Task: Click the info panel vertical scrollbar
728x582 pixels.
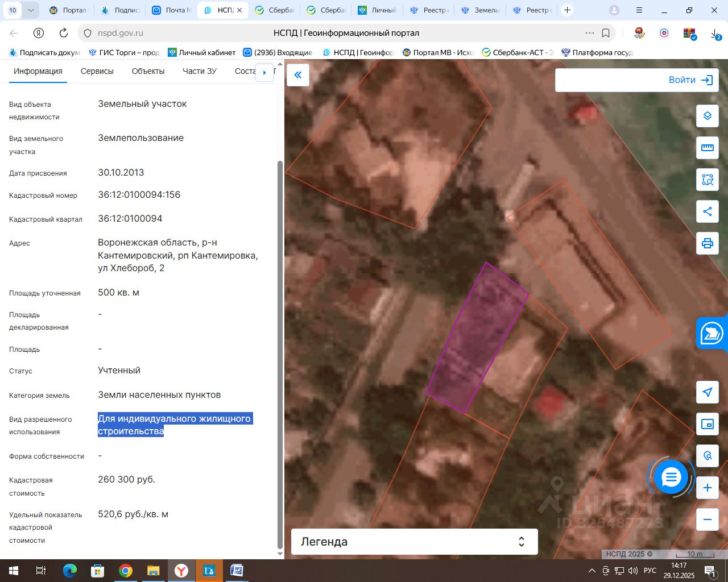Action: (279, 354)
